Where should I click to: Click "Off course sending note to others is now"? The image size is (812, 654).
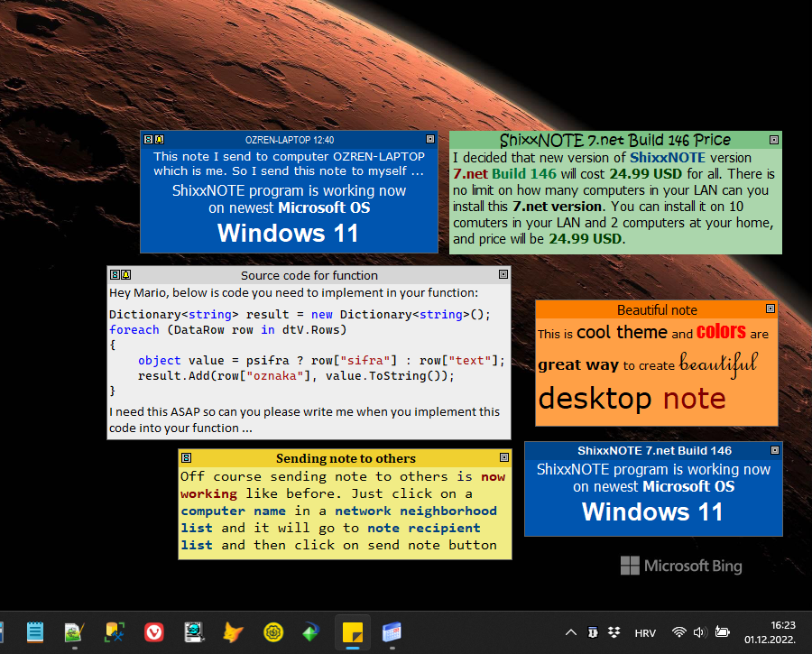343,476
